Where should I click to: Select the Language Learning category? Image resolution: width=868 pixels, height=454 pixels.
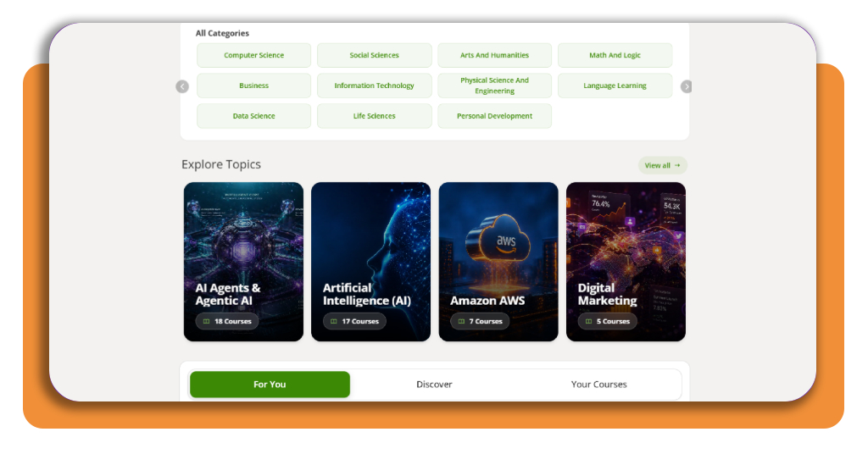615,86
